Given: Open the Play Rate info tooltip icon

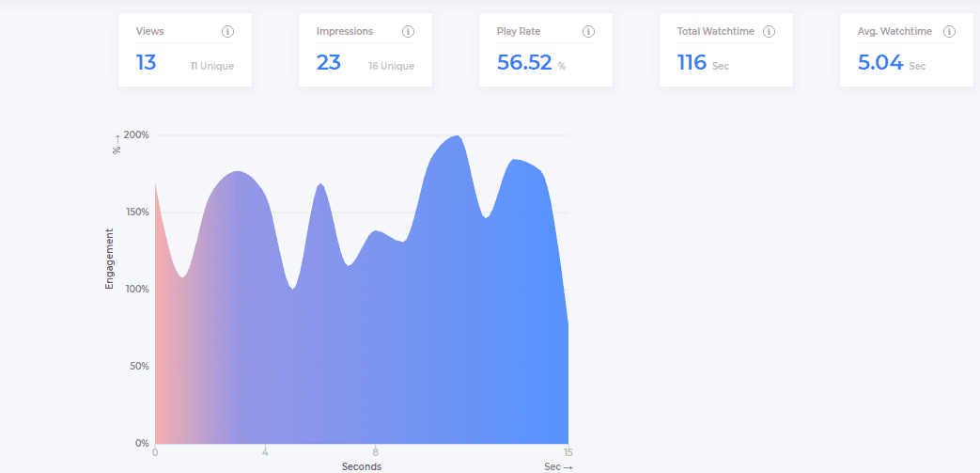Looking at the screenshot, I should point(588,31).
